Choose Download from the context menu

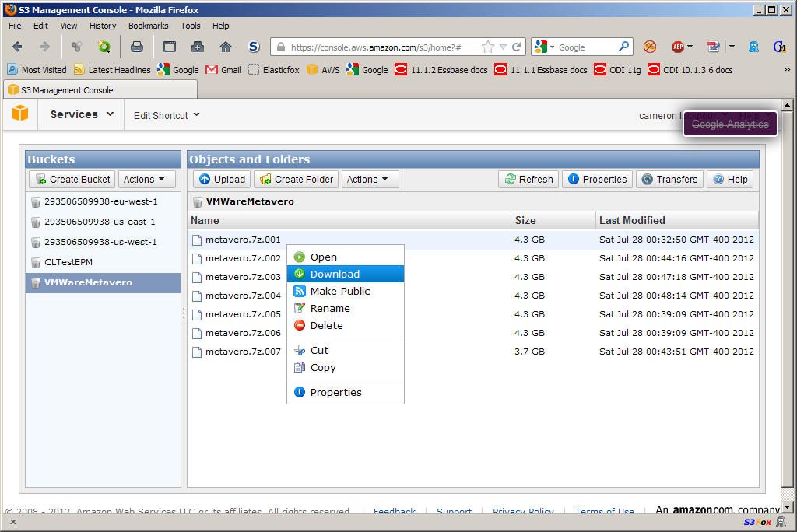point(346,274)
